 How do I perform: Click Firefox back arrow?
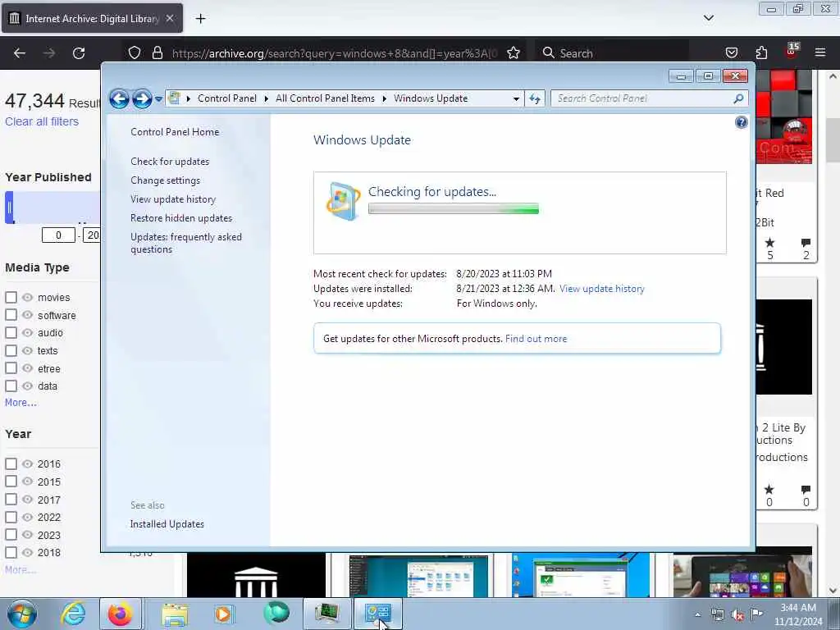pyautogui.click(x=20, y=53)
